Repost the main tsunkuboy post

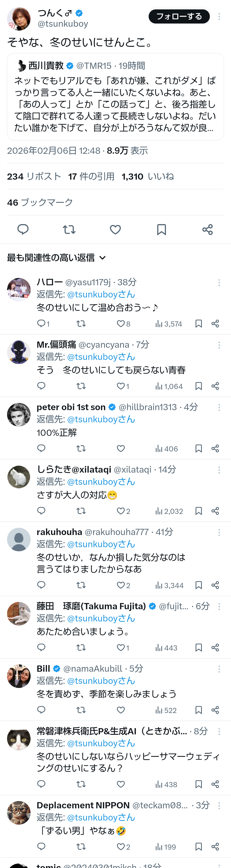click(x=69, y=229)
